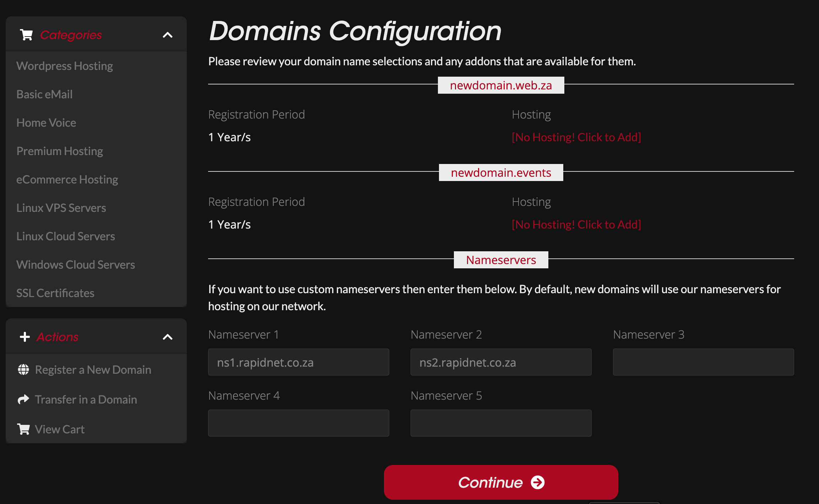Viewport: 819px width, 504px height.
Task: Collapse the Actions panel chevron
Action: 167,337
